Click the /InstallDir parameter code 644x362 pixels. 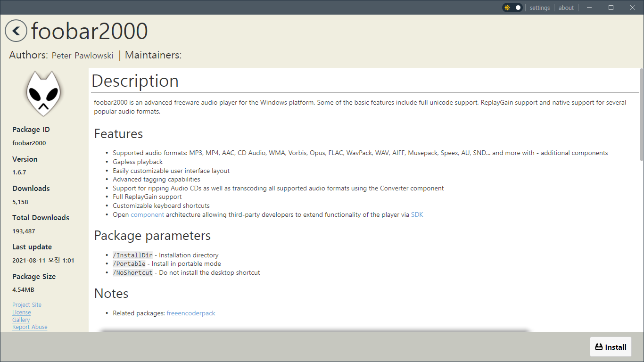click(132, 255)
